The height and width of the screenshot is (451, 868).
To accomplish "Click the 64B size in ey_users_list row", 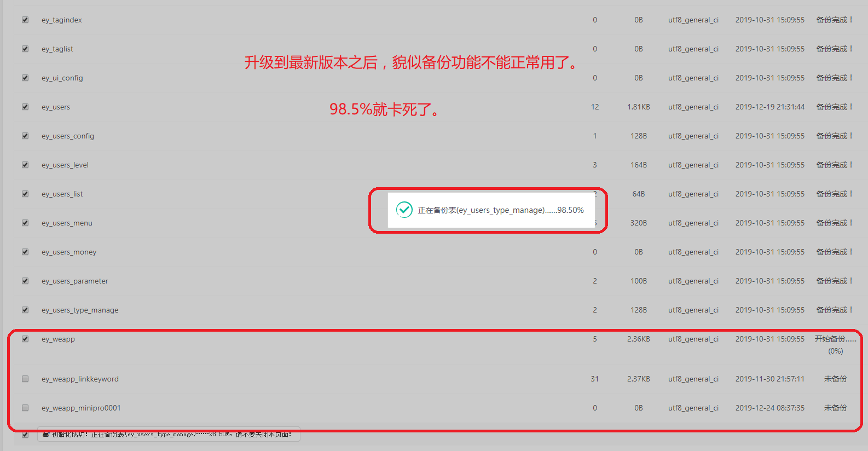I will (639, 194).
